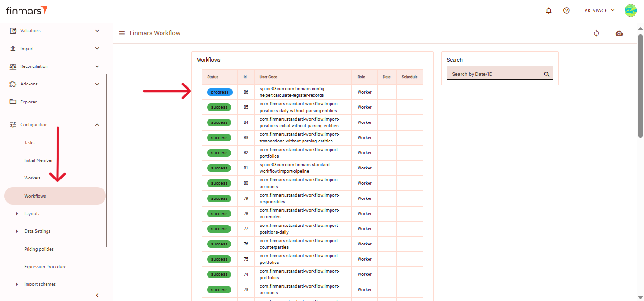Click the user avatar in header
The image size is (644, 301).
630,10
